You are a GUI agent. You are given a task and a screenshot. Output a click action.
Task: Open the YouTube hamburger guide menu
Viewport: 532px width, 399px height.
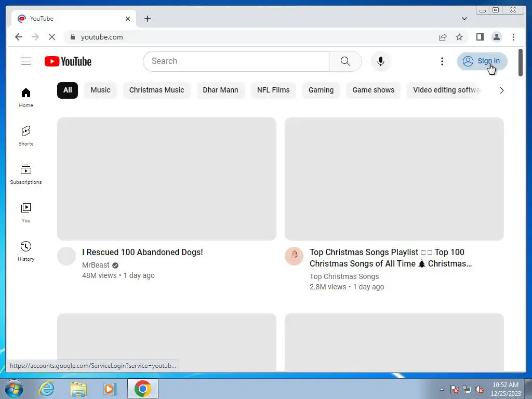pos(26,61)
